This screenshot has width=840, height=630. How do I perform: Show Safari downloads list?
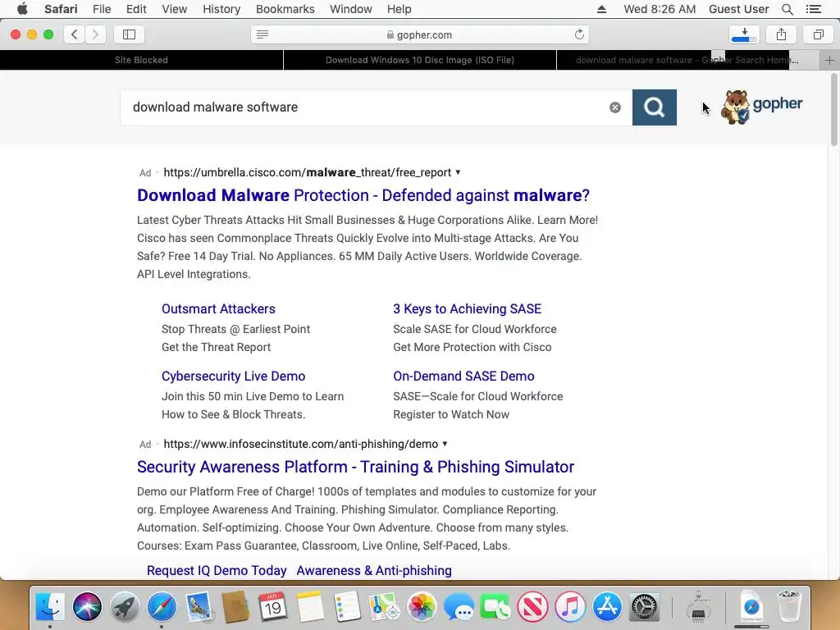point(744,34)
